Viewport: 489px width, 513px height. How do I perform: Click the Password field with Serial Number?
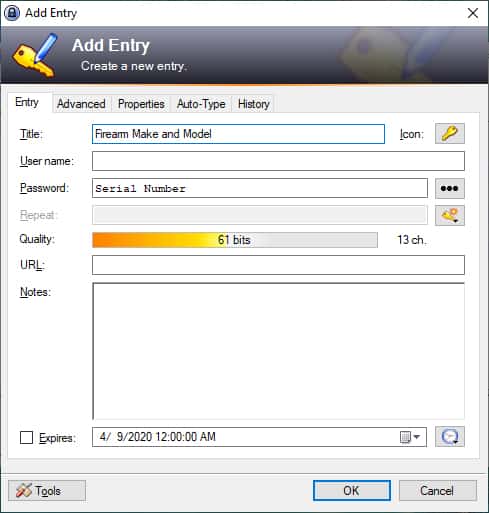pyautogui.click(x=260, y=188)
